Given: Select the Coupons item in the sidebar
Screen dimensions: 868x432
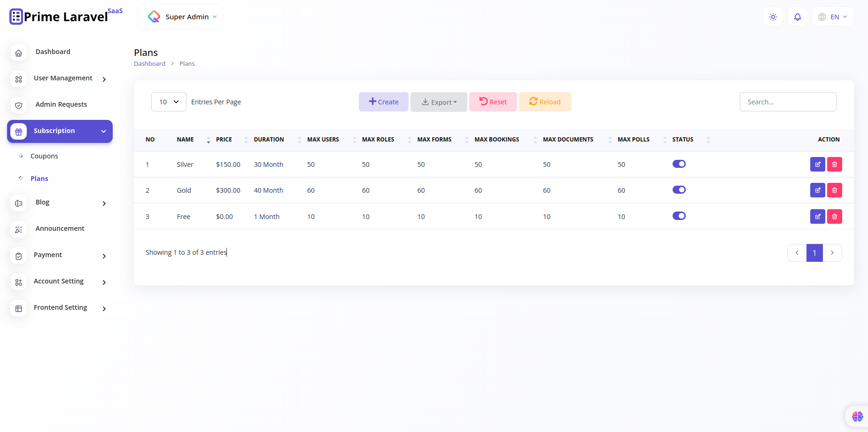Looking at the screenshot, I should pos(44,156).
